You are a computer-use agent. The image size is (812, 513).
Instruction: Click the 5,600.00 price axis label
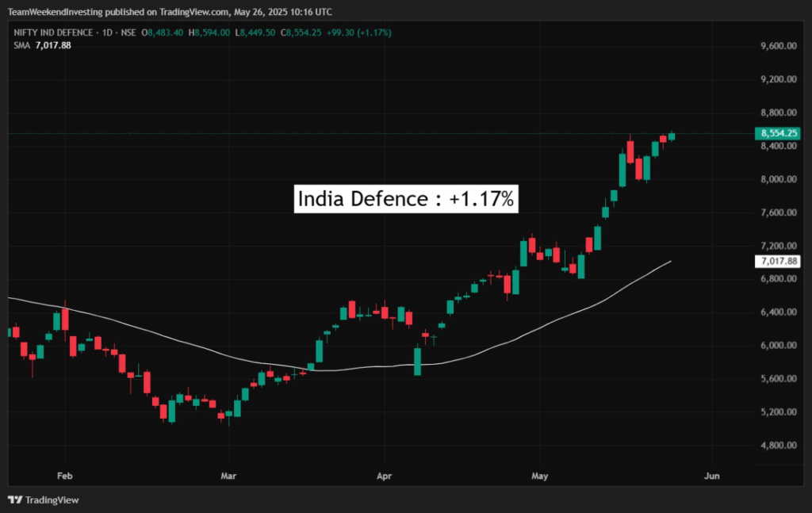[x=779, y=378]
